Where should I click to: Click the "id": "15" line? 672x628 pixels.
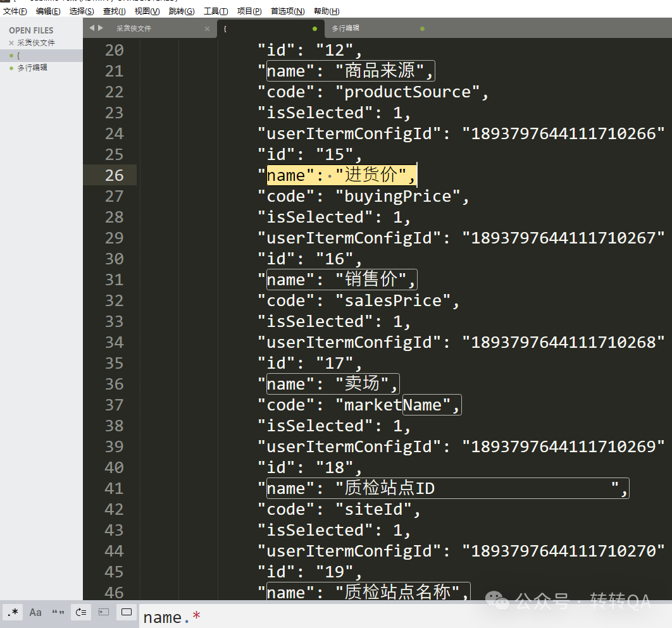point(309,154)
